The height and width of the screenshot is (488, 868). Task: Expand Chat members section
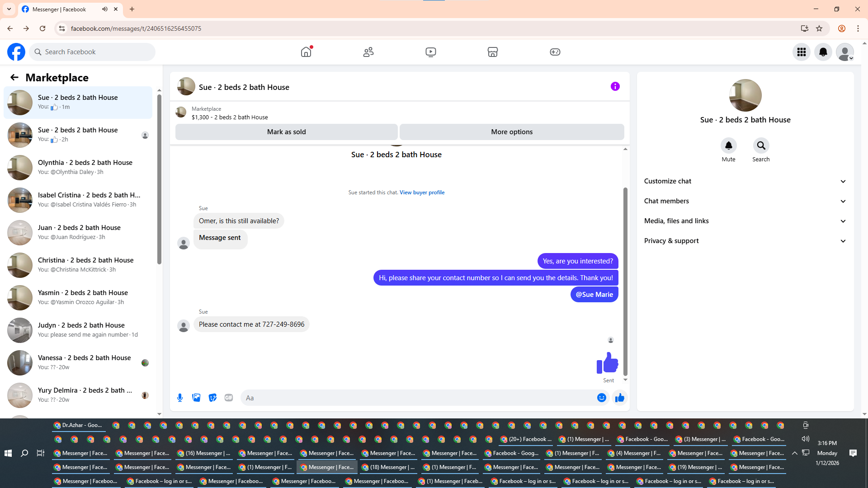point(745,201)
